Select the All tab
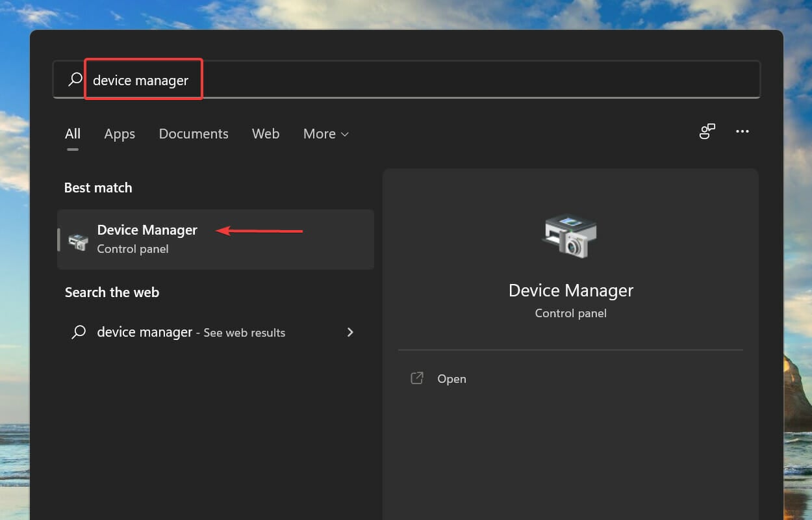 click(x=73, y=134)
